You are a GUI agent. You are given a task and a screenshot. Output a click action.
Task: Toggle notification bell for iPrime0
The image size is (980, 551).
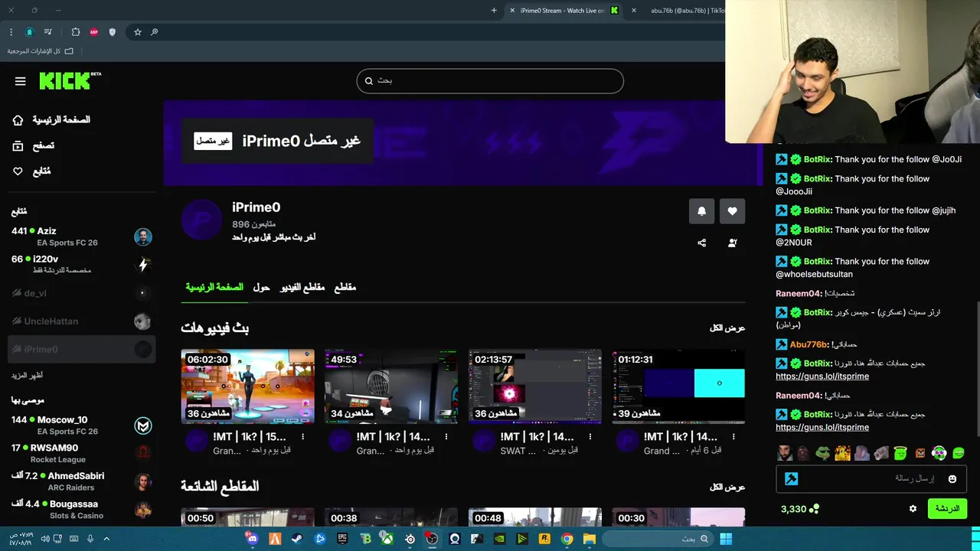click(x=701, y=211)
